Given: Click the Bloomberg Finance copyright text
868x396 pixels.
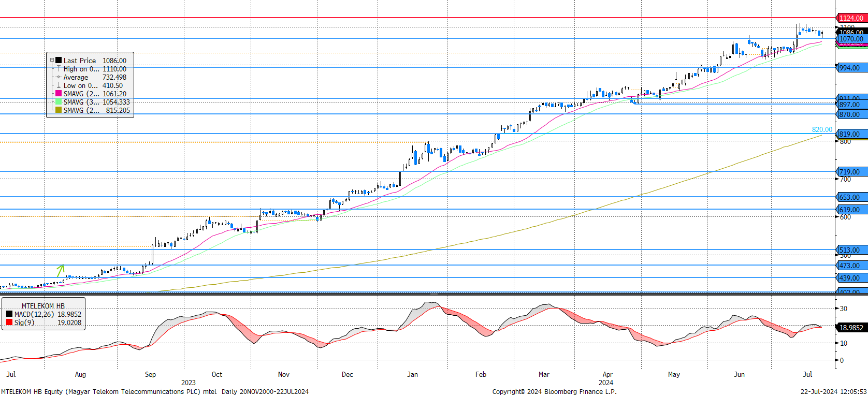Looking at the screenshot, I should (x=555, y=391).
